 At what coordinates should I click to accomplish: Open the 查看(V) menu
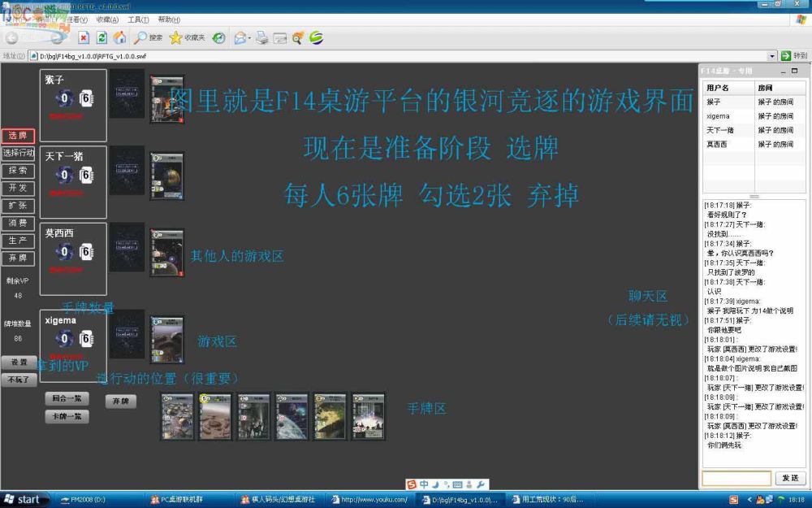(77, 20)
